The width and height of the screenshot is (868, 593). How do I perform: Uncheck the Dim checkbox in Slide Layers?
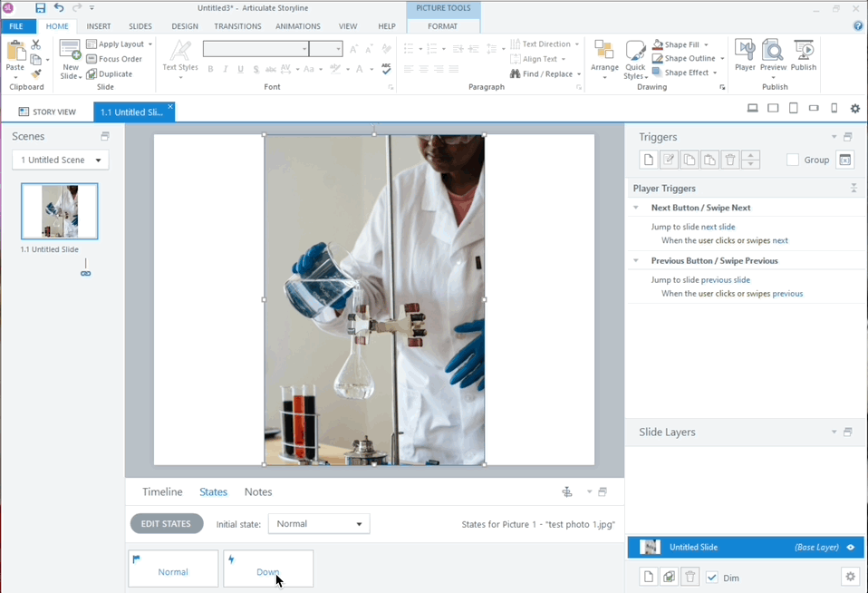tap(712, 577)
